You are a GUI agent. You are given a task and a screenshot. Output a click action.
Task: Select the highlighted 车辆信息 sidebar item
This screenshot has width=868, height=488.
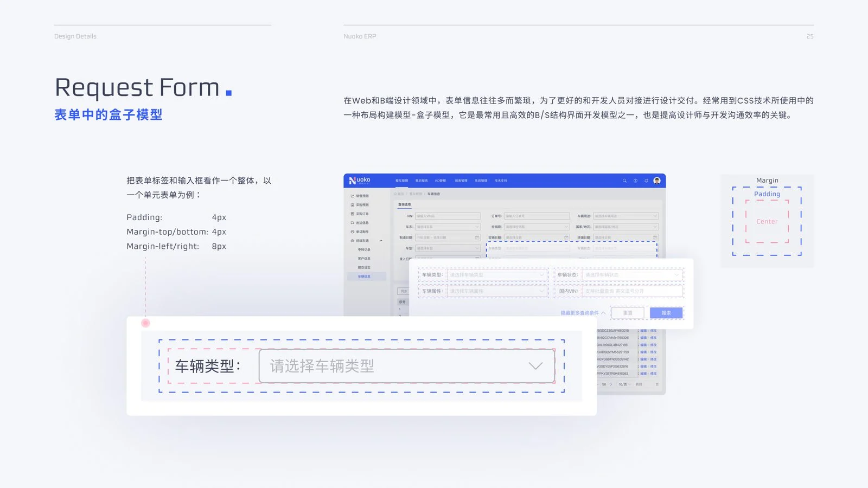366,277
